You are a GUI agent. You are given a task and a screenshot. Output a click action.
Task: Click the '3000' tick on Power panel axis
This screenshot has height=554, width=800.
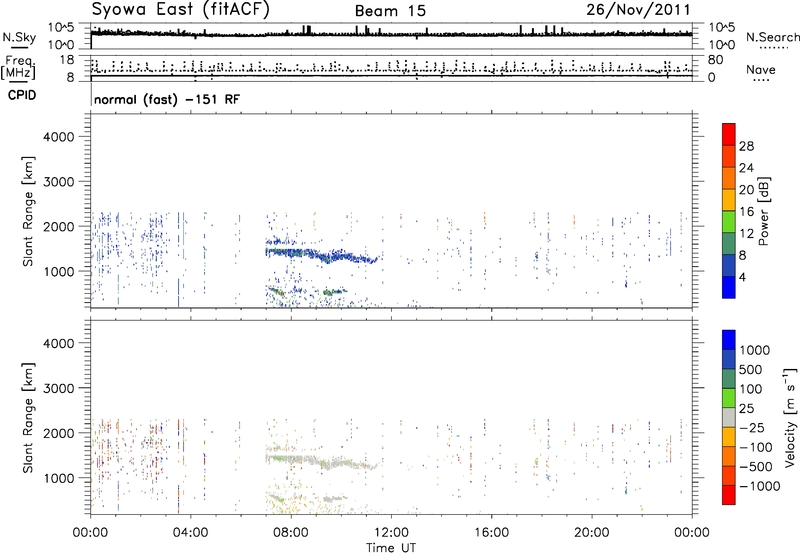click(59, 182)
